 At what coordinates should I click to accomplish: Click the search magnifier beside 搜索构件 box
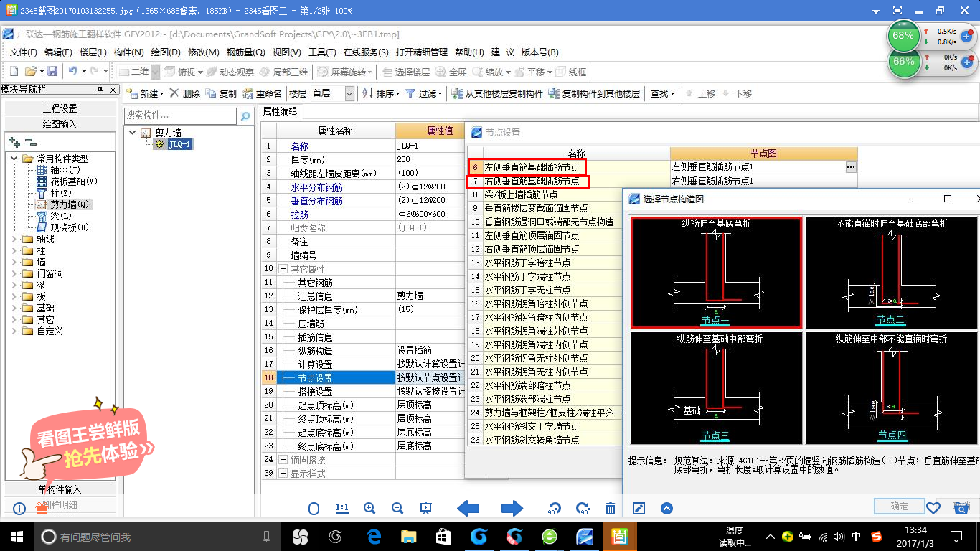click(x=245, y=116)
